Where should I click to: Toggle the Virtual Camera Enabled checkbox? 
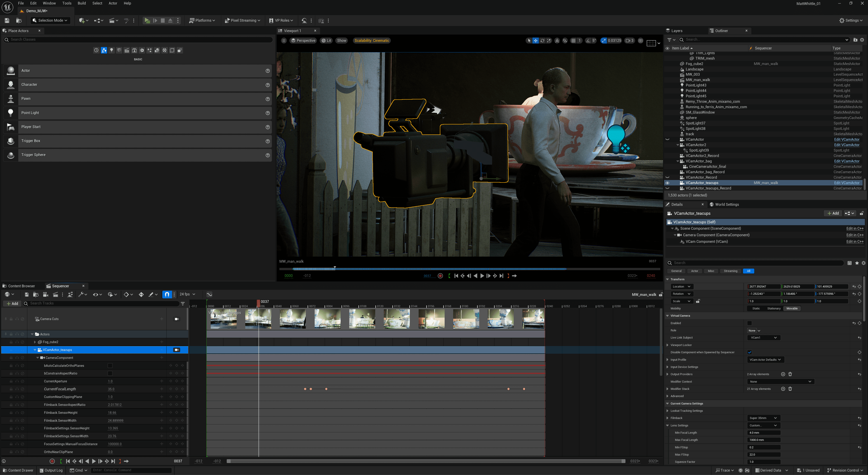[749, 323]
